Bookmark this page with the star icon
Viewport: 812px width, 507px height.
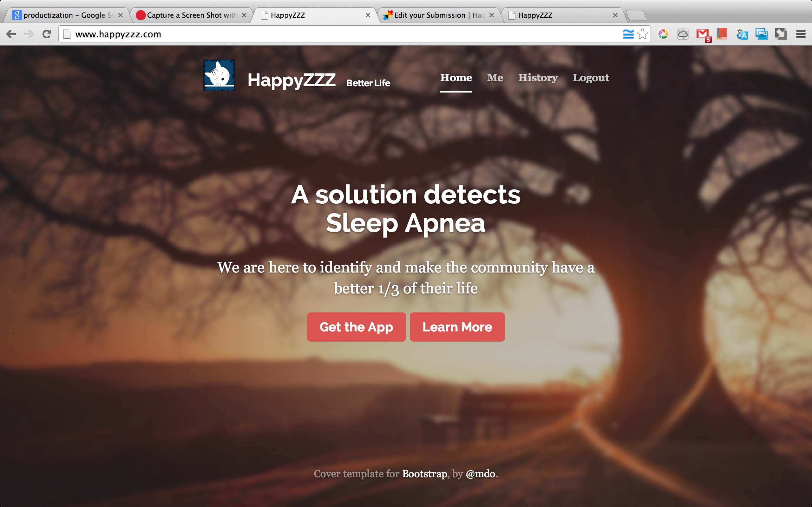tap(642, 34)
